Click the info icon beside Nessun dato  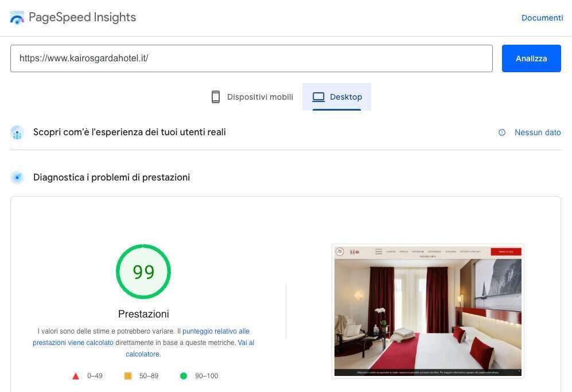pos(502,132)
